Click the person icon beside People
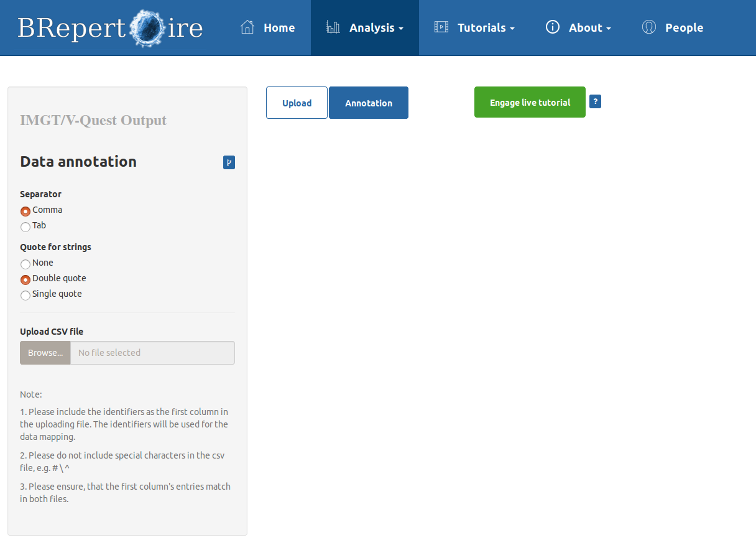Screen dimensions: 756x555 [649, 27]
